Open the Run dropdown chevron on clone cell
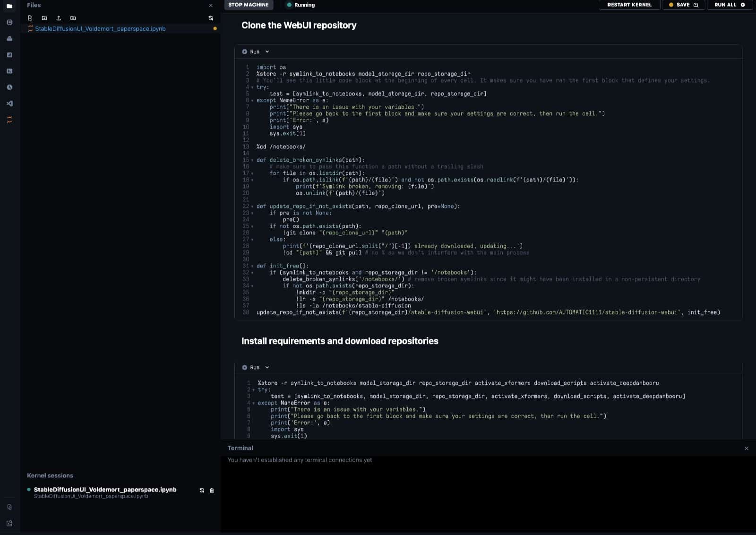 [x=267, y=52]
